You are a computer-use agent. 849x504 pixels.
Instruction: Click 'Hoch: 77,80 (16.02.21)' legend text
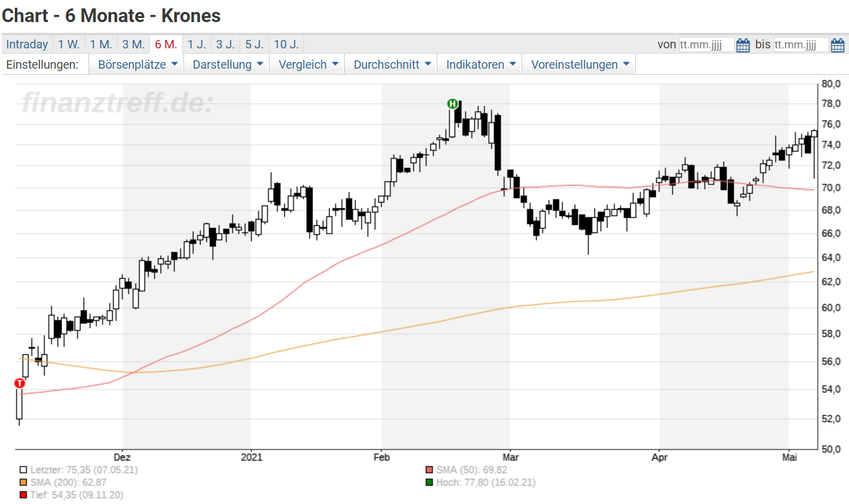point(486,483)
